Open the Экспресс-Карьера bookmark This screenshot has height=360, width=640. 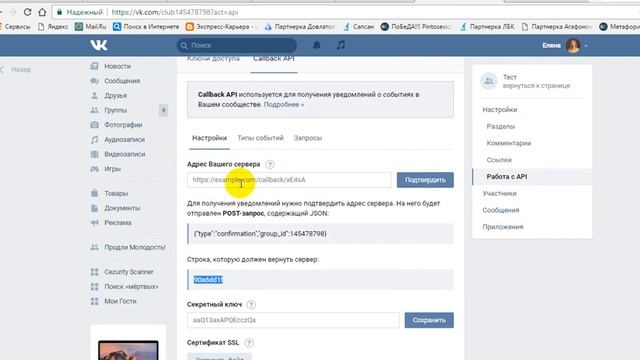pyautogui.click(x=220, y=27)
